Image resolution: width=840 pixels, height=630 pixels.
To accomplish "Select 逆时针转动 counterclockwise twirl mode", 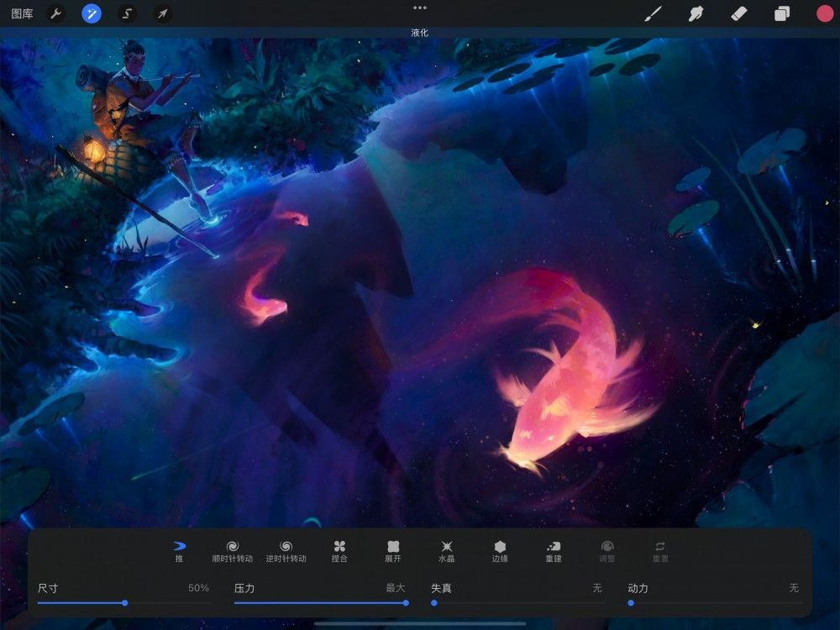I will tap(286, 549).
